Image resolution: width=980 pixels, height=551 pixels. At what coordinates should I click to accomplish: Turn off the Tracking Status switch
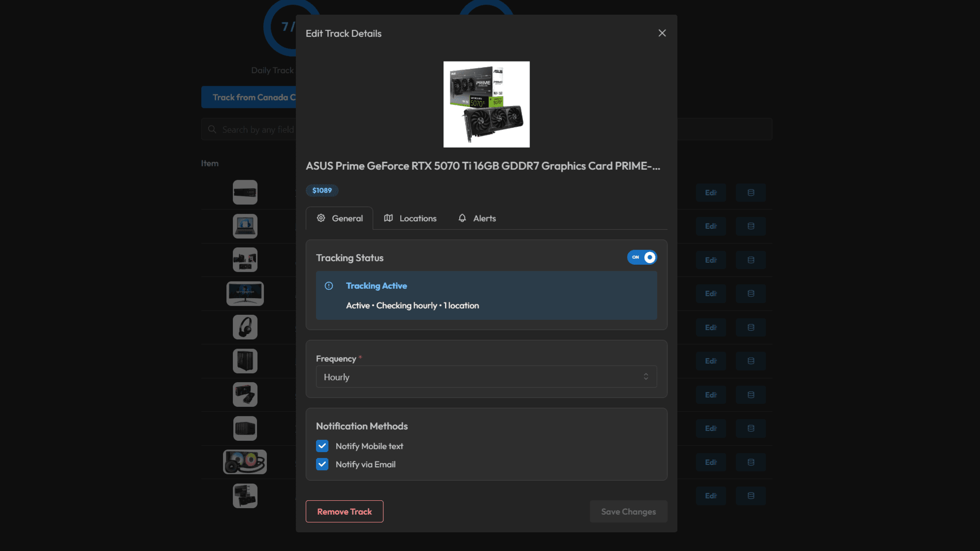[x=642, y=257]
